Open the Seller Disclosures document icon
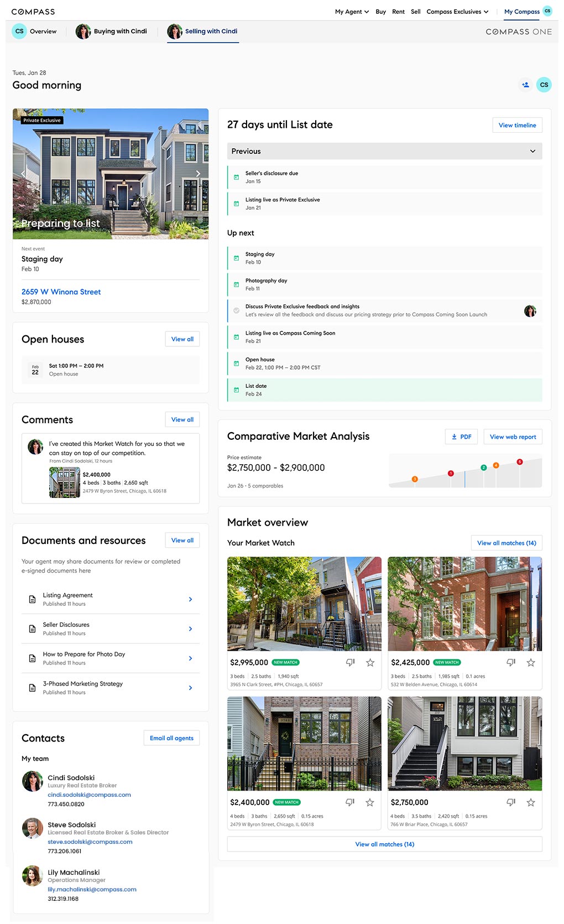Image resolution: width=564 pixels, height=924 pixels. [x=32, y=629]
